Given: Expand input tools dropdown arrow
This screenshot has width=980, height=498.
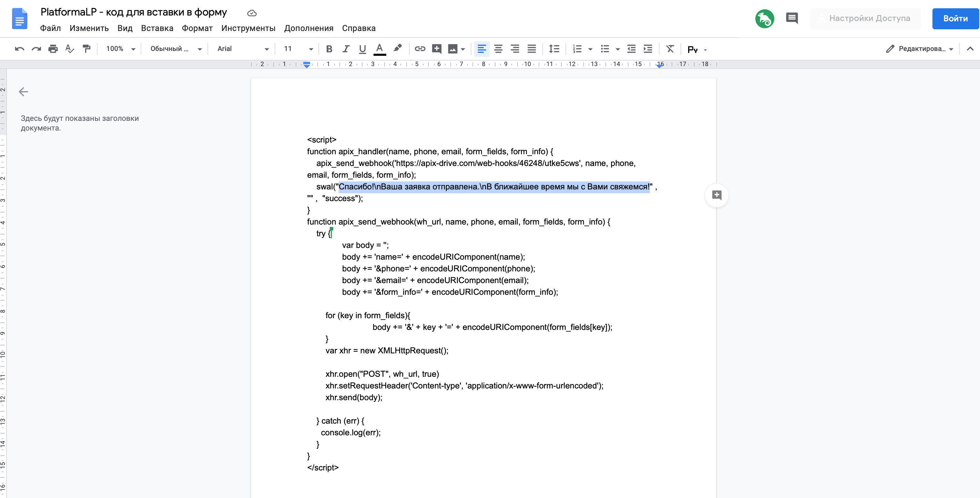Looking at the screenshot, I should pos(705,50).
